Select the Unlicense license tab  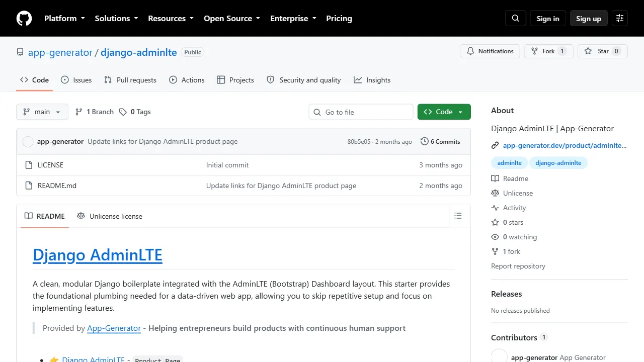coord(109,216)
